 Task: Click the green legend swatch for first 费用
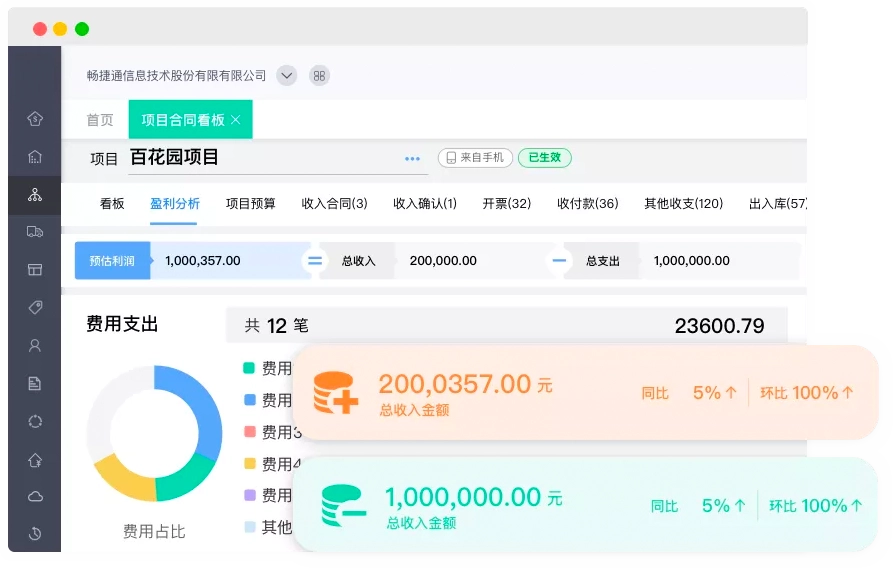(x=249, y=368)
